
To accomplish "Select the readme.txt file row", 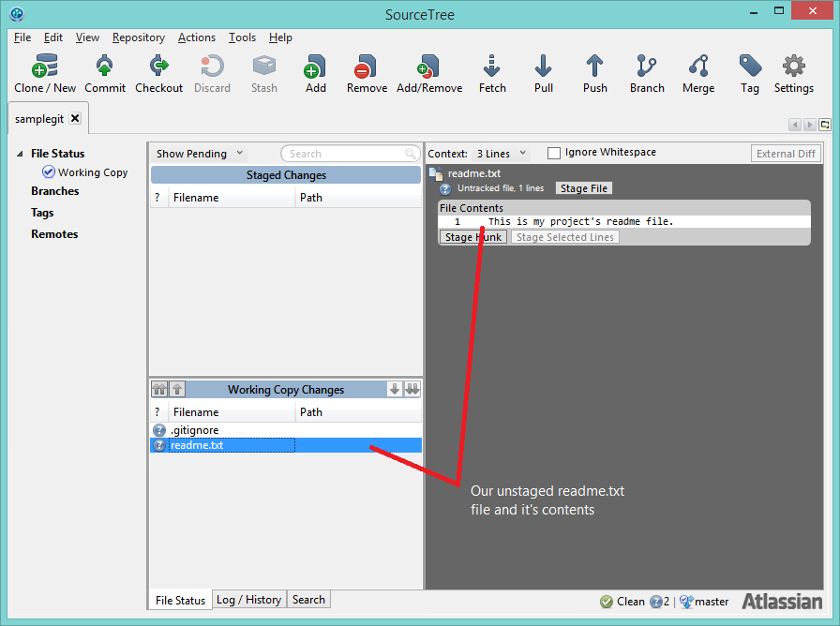I will pyautogui.click(x=286, y=445).
